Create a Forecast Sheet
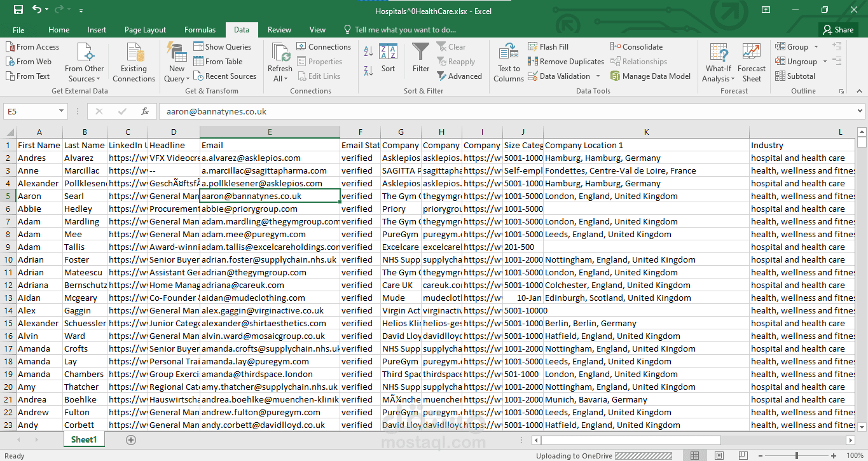Viewport: 868px width, 461px height. coord(752,63)
